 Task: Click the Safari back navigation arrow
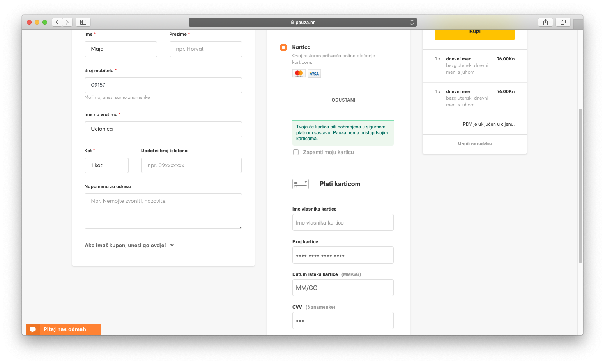[57, 22]
